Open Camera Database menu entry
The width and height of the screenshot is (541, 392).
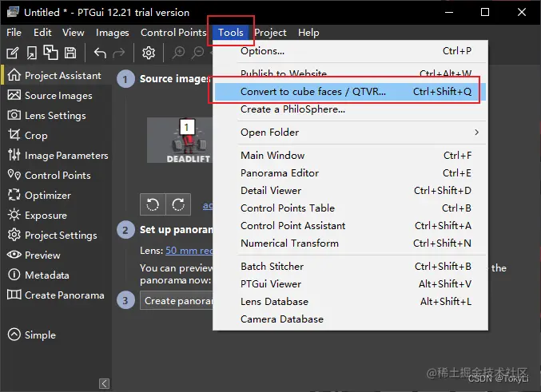(350, 319)
